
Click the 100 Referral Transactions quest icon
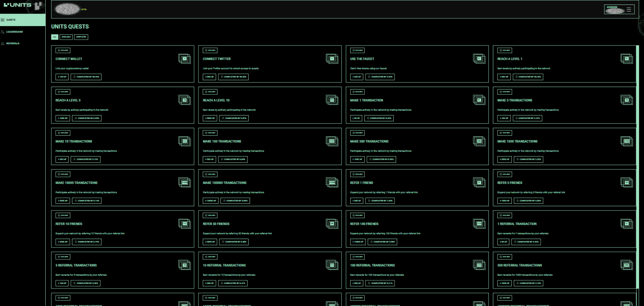click(x=479, y=265)
